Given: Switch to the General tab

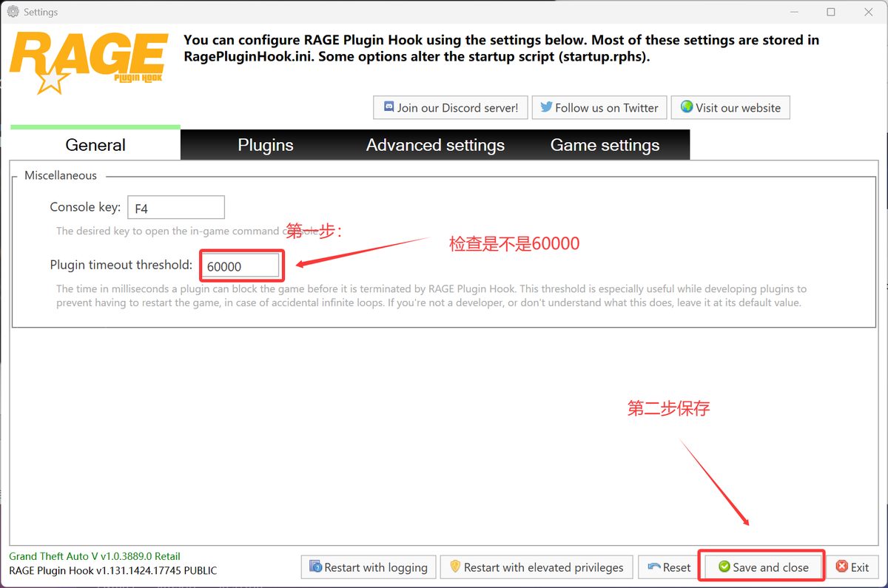Looking at the screenshot, I should 95,144.
